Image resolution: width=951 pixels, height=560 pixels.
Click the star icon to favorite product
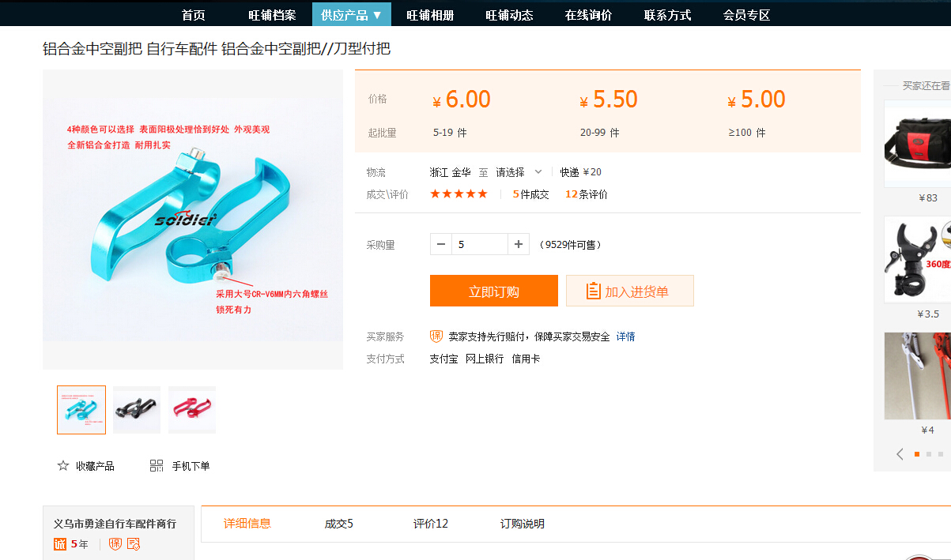[x=63, y=466]
